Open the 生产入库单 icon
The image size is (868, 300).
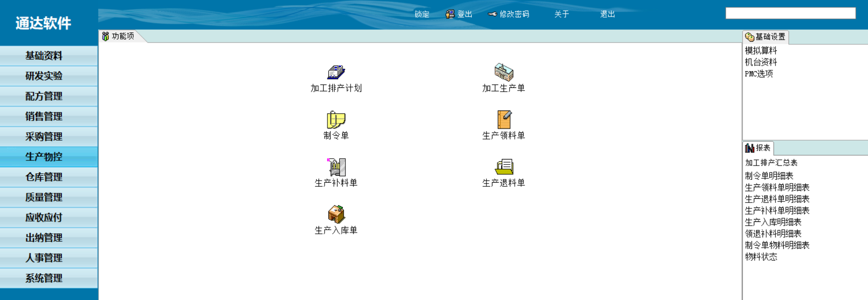point(336,214)
